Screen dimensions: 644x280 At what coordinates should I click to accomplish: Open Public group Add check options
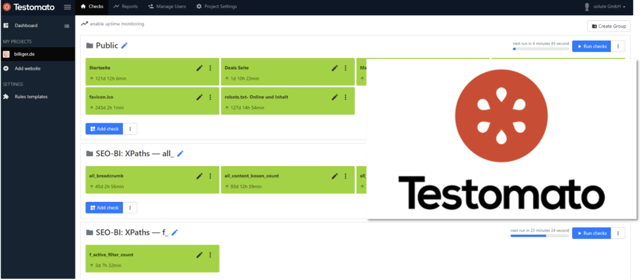pyautogui.click(x=130, y=129)
